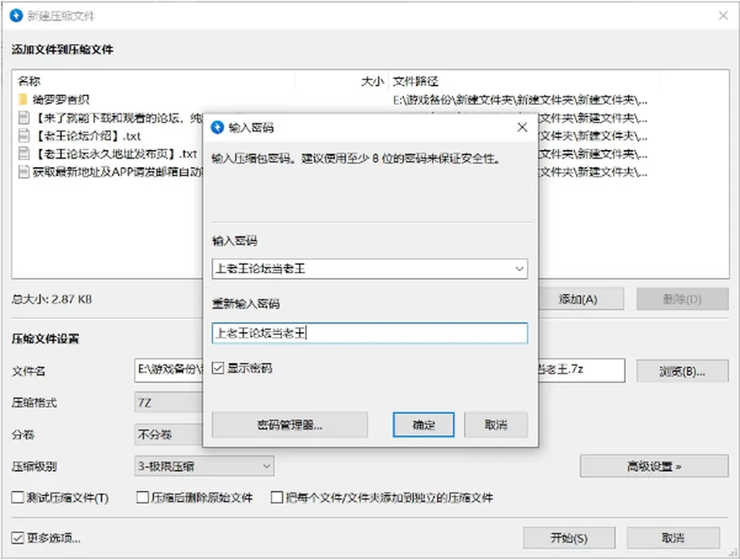Sort by the 文件路径 column header

click(415, 81)
